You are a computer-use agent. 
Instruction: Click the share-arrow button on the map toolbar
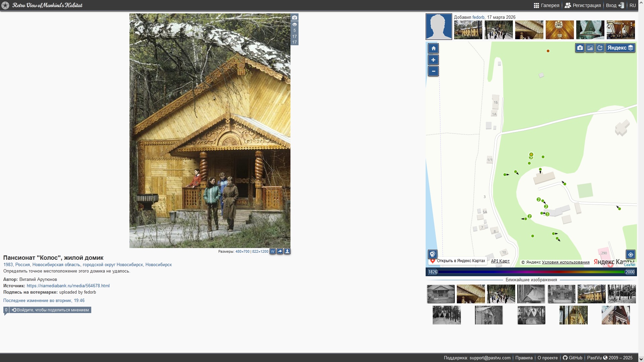(x=600, y=48)
